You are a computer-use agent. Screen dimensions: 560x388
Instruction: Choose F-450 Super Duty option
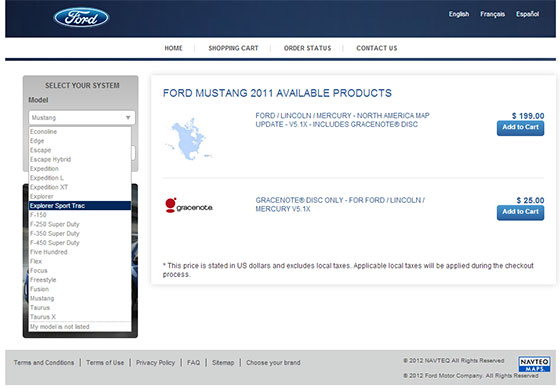click(x=80, y=243)
